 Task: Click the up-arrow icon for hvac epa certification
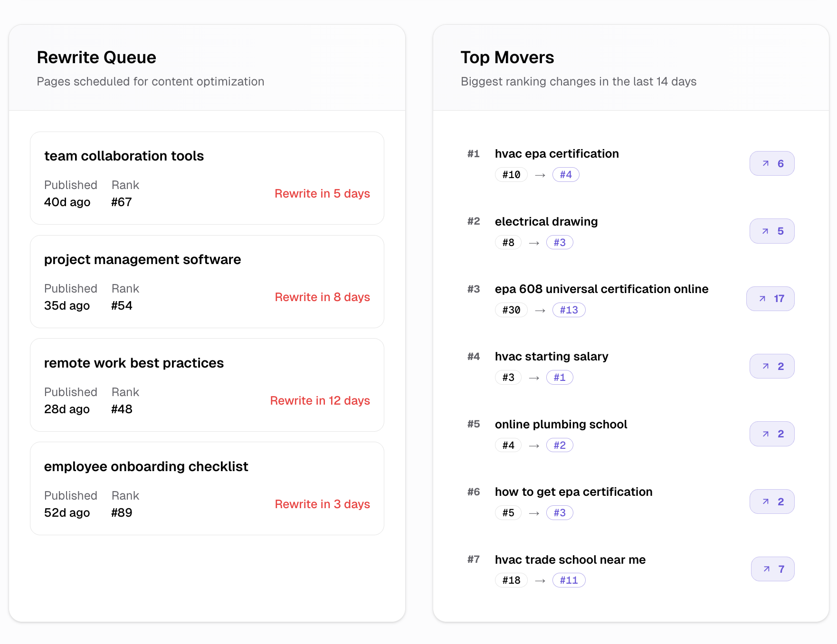click(x=765, y=163)
